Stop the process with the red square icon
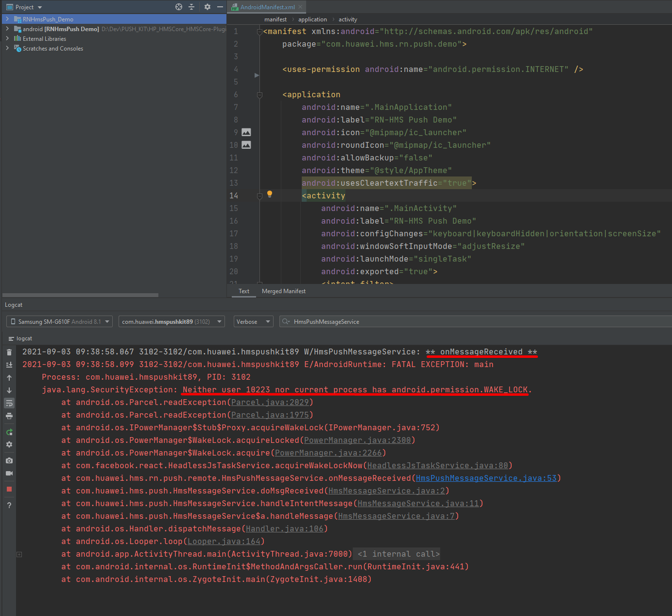 pyautogui.click(x=9, y=489)
